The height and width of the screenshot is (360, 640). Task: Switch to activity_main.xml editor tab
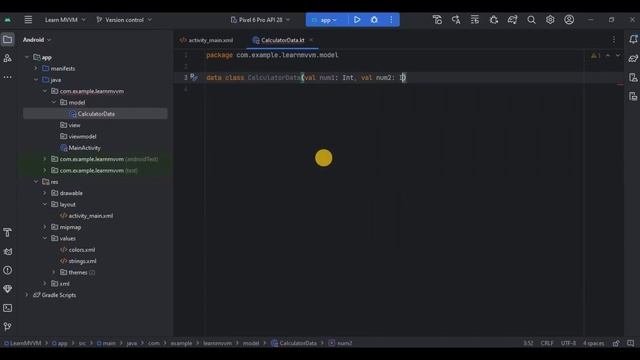click(x=207, y=40)
